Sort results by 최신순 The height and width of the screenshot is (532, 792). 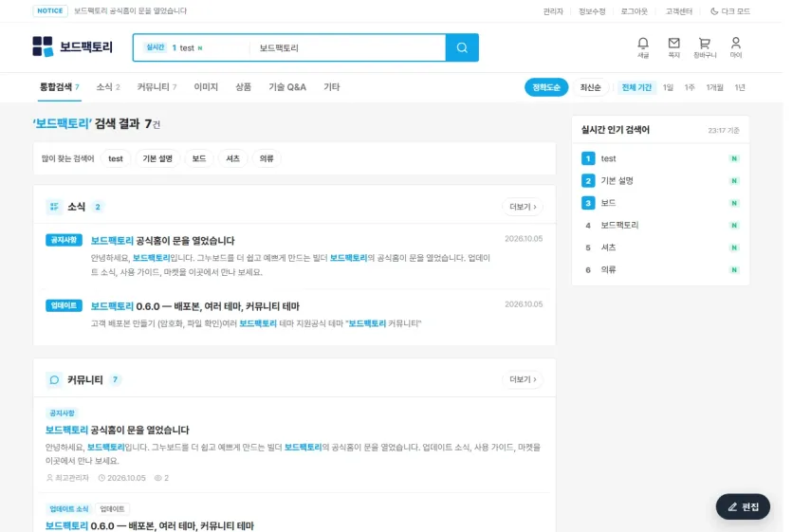click(590, 87)
